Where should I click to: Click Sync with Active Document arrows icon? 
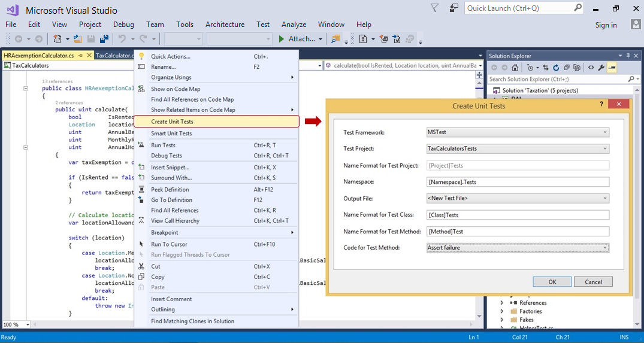pyautogui.click(x=546, y=68)
